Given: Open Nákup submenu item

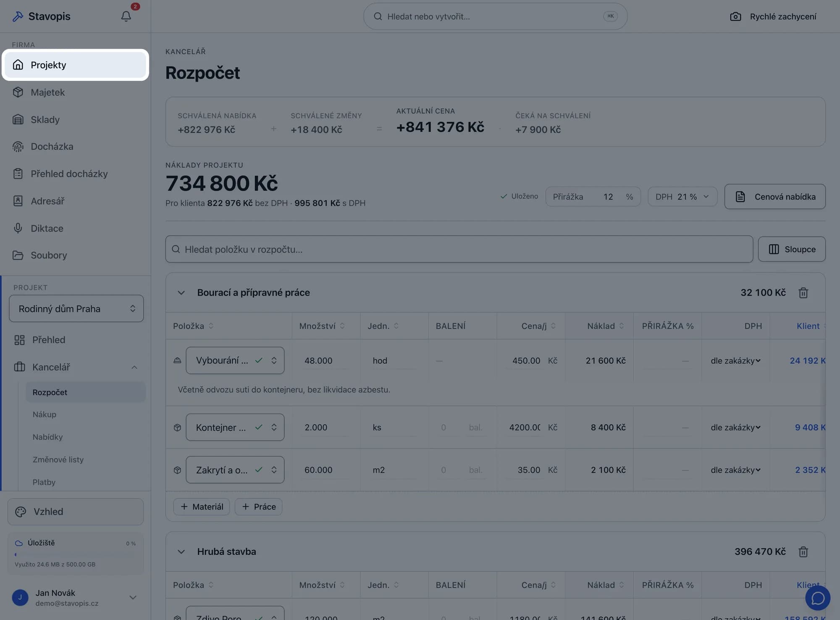Looking at the screenshot, I should click(x=86, y=414).
